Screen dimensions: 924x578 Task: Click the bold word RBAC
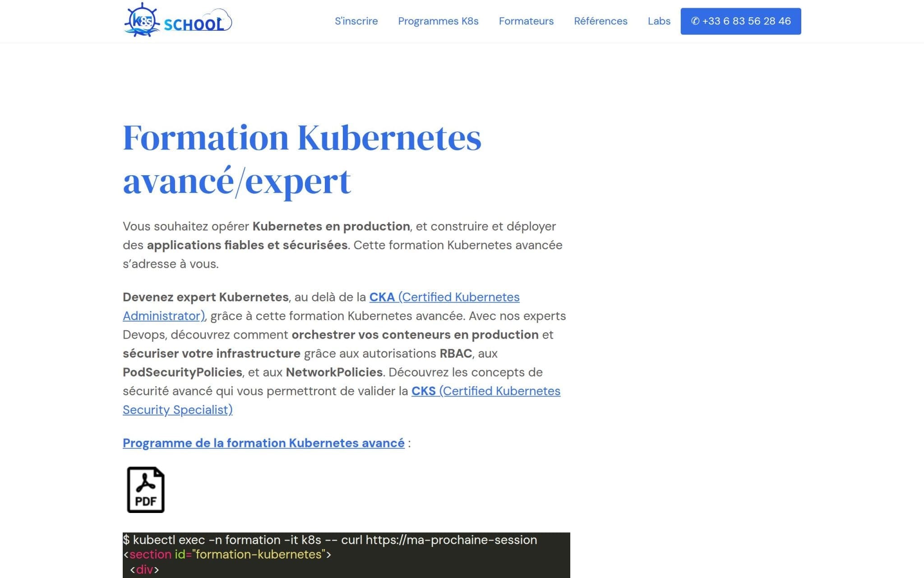click(x=456, y=354)
